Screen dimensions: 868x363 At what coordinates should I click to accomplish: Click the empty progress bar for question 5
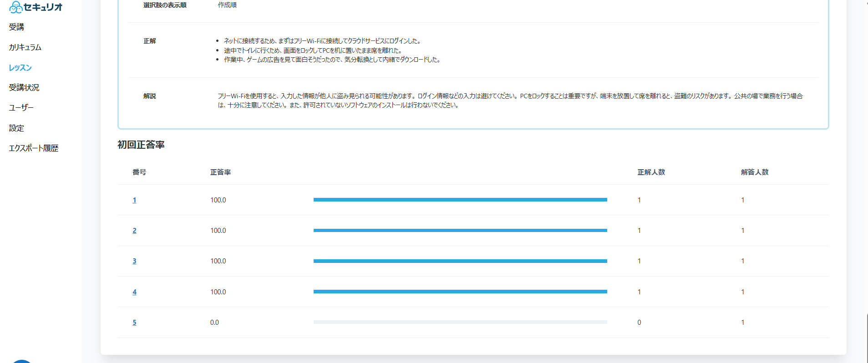tap(460, 322)
